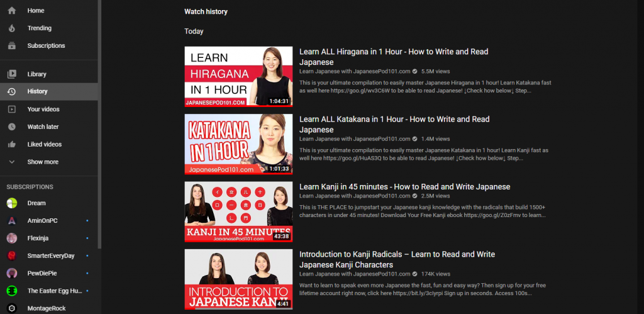Open the Flexinja subscription name
The image size is (644, 314).
tap(38, 238)
